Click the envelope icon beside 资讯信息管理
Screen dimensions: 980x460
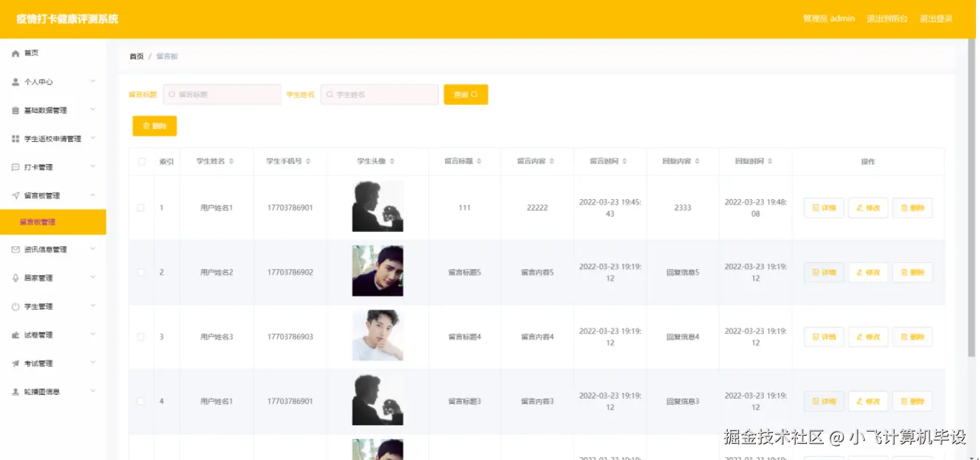[x=15, y=250]
